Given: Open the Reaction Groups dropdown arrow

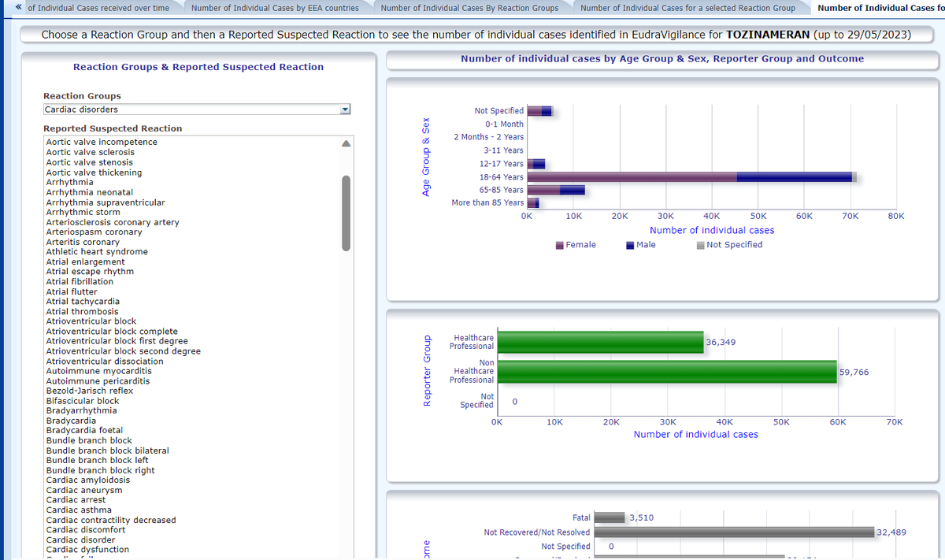Looking at the screenshot, I should click(x=344, y=109).
